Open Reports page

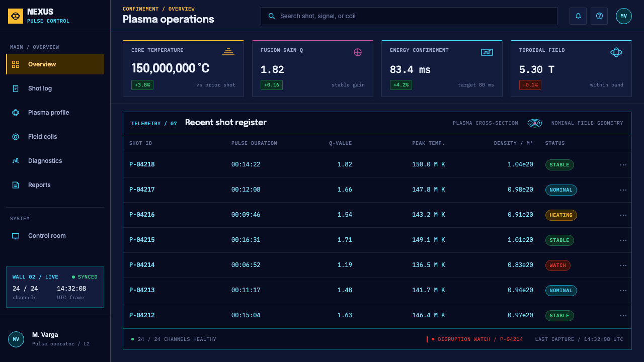coord(55,185)
